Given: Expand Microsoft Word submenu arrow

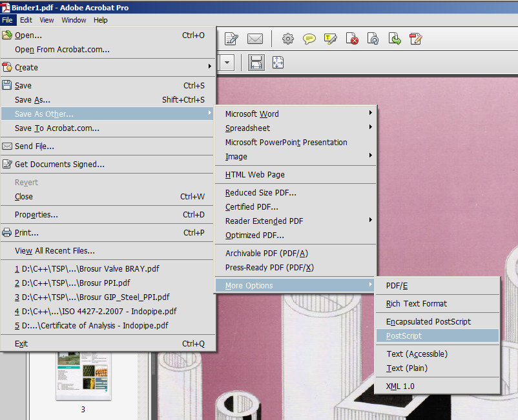Looking at the screenshot, I should point(371,113).
